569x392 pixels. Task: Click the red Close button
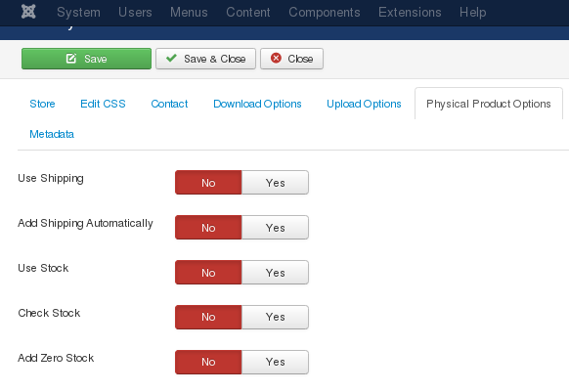click(x=291, y=59)
